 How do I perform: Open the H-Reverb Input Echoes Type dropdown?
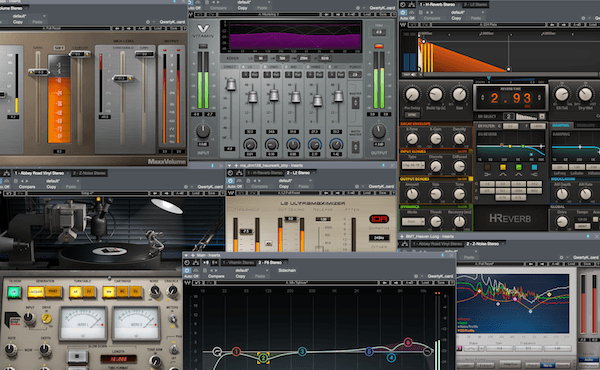pos(413,166)
